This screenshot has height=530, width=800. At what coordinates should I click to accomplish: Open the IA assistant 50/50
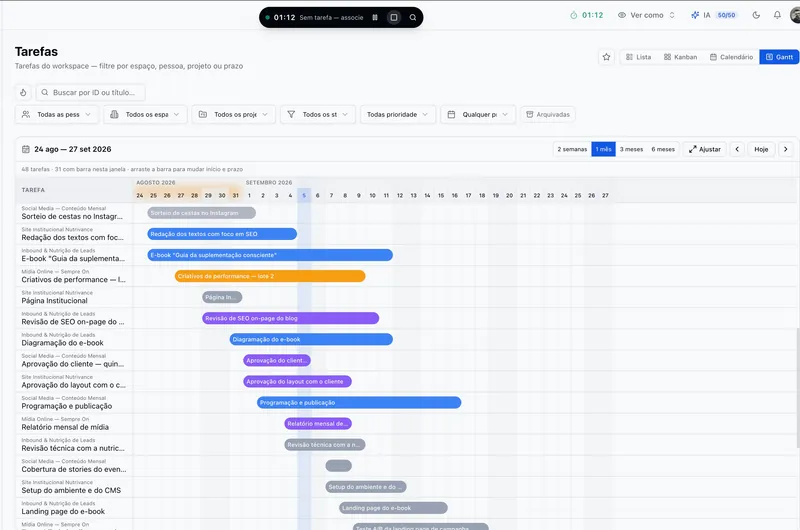pyautogui.click(x=714, y=15)
